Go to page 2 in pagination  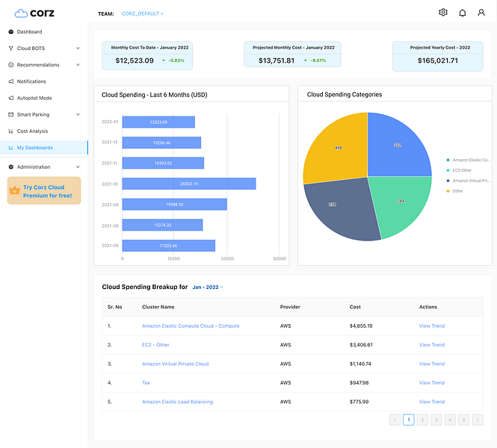click(x=422, y=420)
